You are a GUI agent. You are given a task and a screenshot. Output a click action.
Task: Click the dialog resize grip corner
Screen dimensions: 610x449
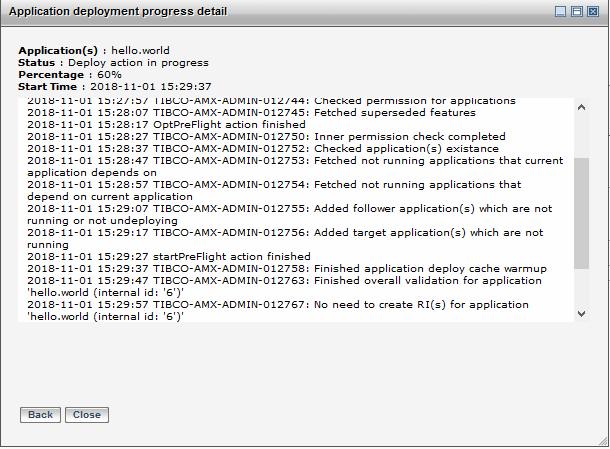tap(603, 442)
